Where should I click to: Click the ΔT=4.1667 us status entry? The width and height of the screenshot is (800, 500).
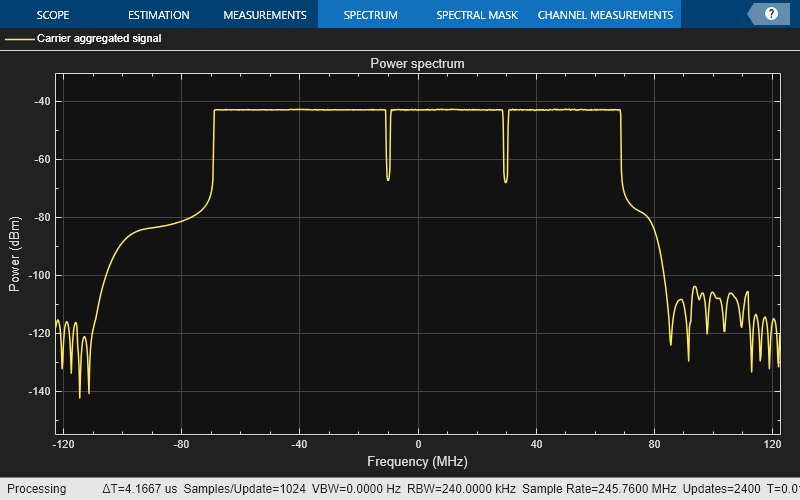point(139,489)
